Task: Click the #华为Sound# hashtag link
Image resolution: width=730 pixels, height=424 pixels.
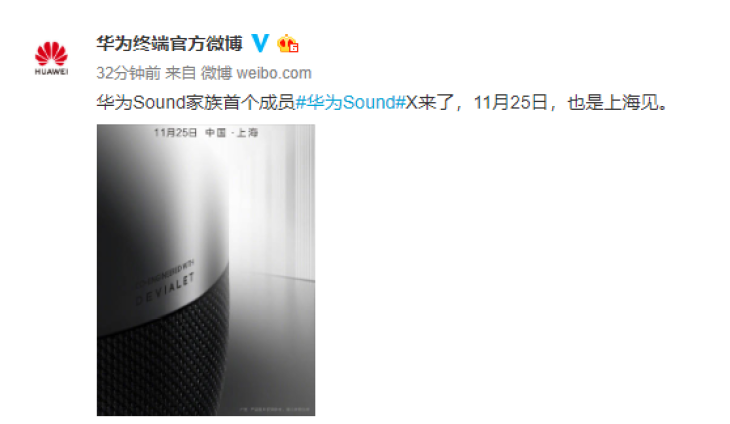Action: tap(351, 102)
